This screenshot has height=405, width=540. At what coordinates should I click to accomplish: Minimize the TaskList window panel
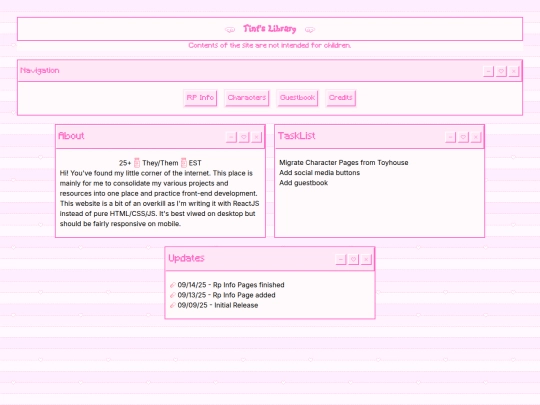450,137
